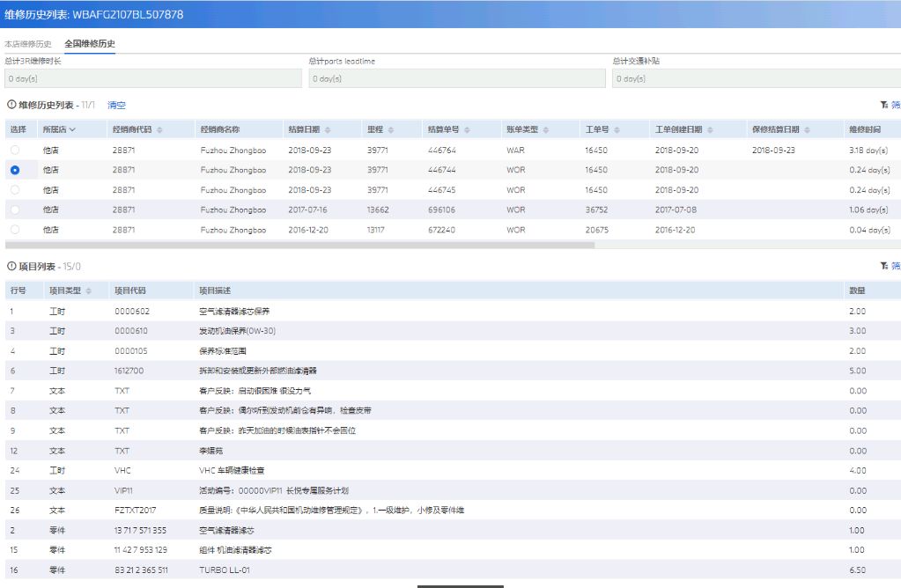Click warranty settlement date 2018-09-23 cell
Screen dimensions: 901x588
773,151
